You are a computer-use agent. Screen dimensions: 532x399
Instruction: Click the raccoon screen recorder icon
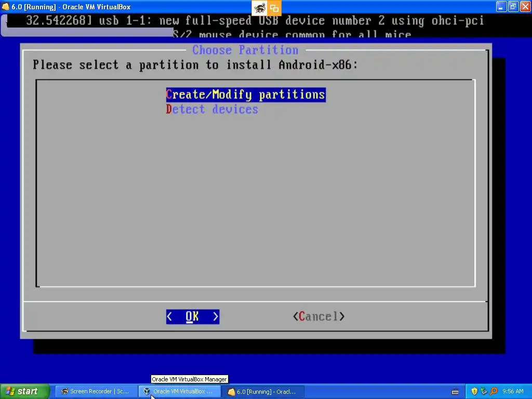pyautogui.click(x=260, y=8)
